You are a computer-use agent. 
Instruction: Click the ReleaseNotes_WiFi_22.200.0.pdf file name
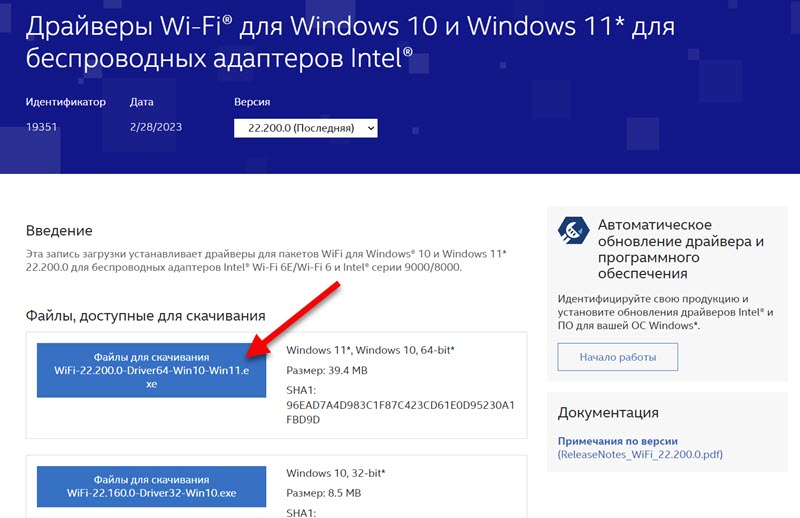pos(640,455)
